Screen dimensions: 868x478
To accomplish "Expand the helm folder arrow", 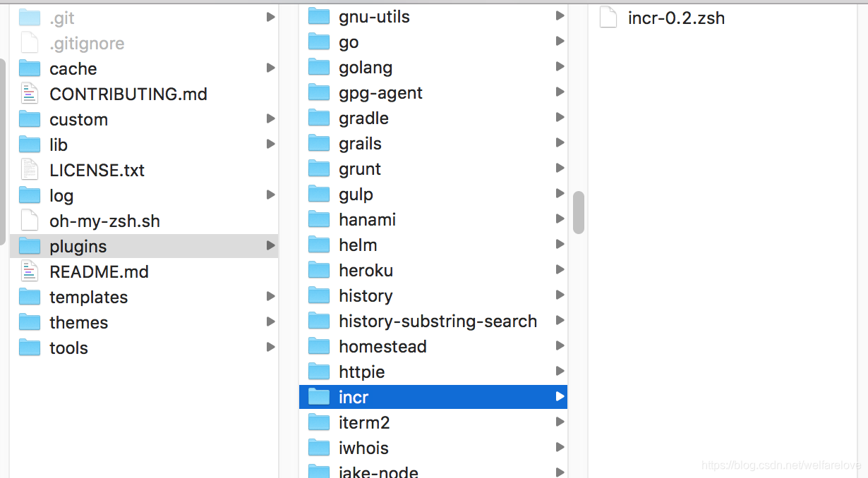I will [560, 244].
